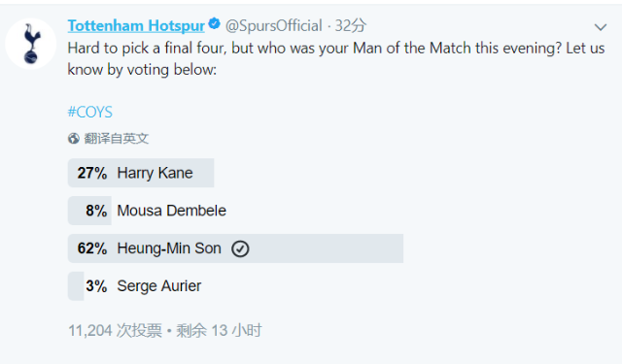Click the checkmark circle next to Heung-Min Son

[240, 249]
